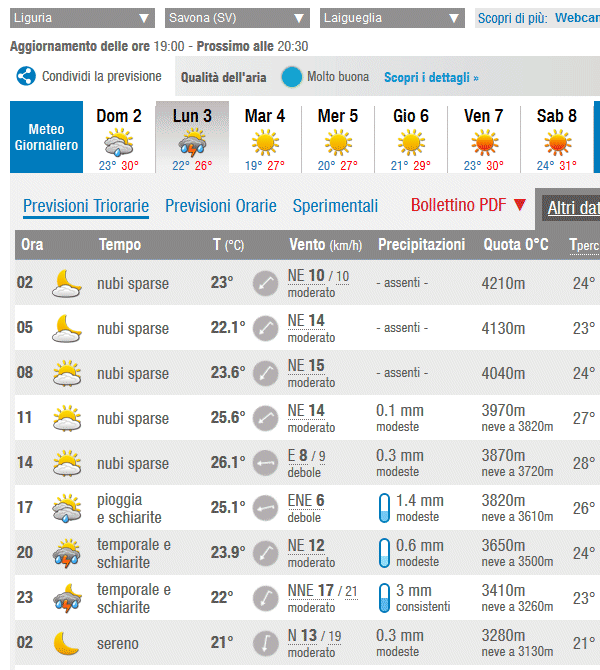This screenshot has height=670, width=600.
Task: Switch to the Sperimentali tab
Action: click(335, 206)
